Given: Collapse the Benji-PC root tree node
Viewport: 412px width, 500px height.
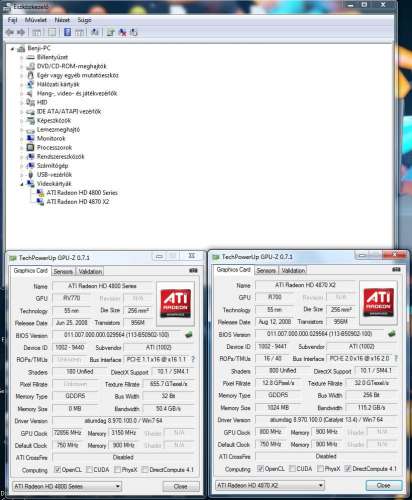Looking at the screenshot, I should 13,49.
